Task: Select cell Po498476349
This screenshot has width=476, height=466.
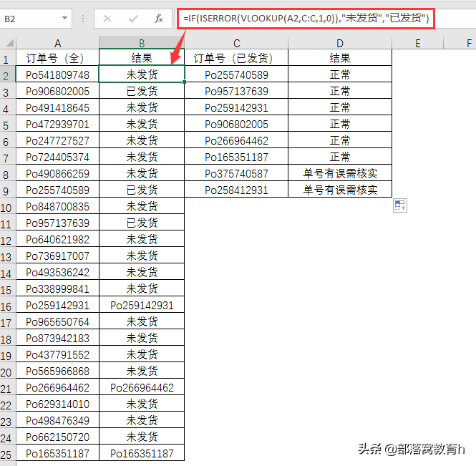Action: [x=57, y=420]
